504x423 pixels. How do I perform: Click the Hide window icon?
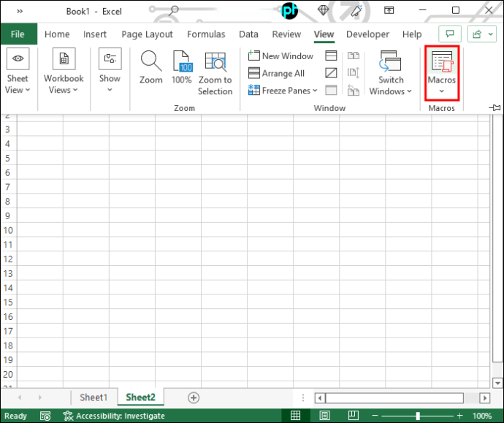point(331,73)
